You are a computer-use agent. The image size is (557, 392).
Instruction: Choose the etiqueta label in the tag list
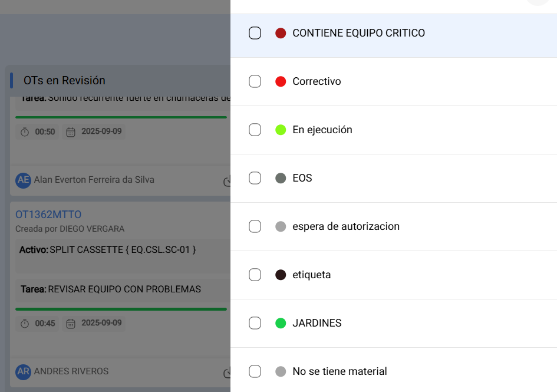tap(311, 275)
